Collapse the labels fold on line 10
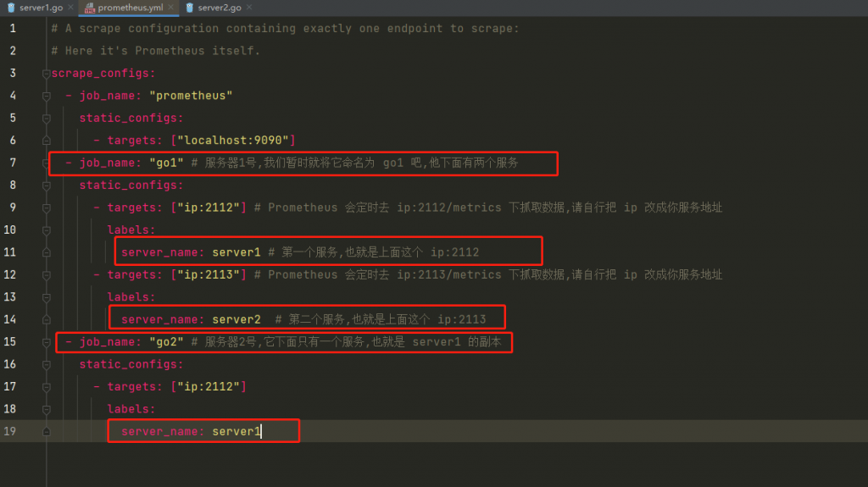The image size is (868, 487). click(x=47, y=230)
